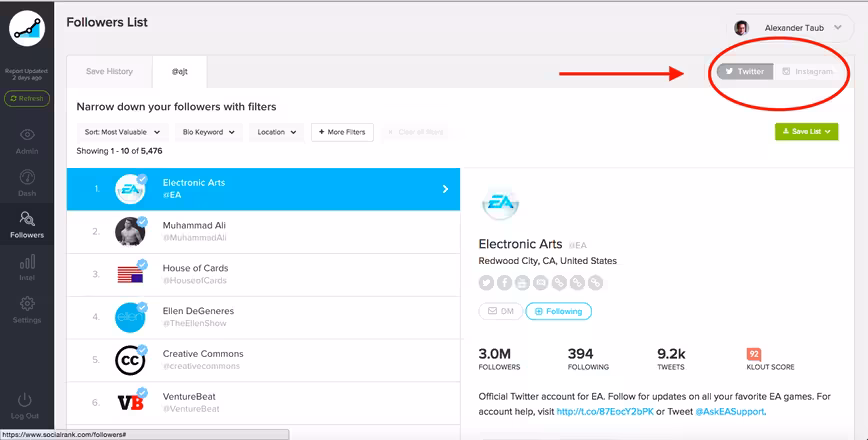The image size is (868, 440).
Task: Open the Admin section in the sidebar
Action: (x=27, y=141)
